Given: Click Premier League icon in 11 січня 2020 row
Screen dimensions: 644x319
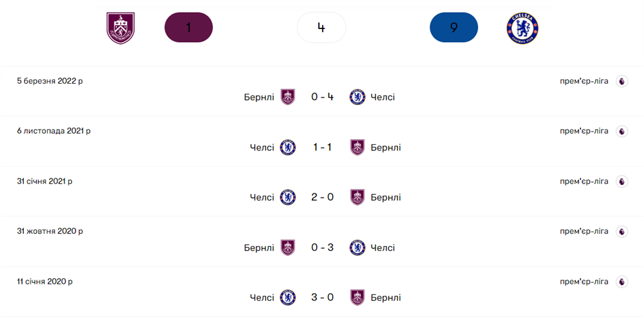Looking at the screenshot, I should point(621,281).
